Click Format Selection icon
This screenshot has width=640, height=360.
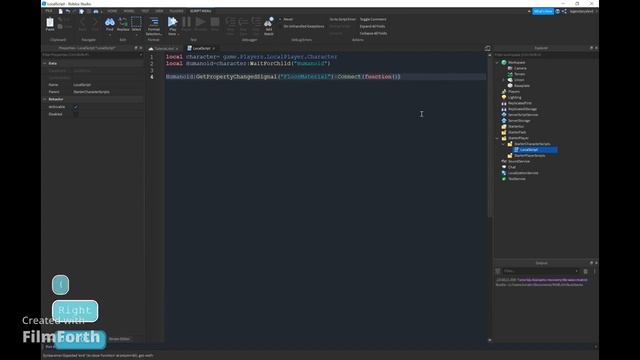(x=154, y=22)
